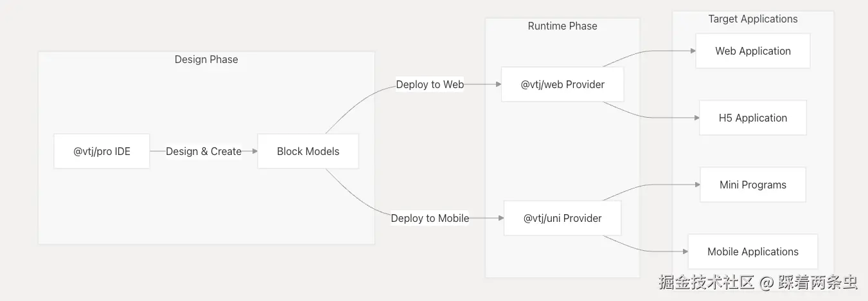The height and width of the screenshot is (301, 868).
Task: Click the Design Phase group title
Action: pos(206,59)
